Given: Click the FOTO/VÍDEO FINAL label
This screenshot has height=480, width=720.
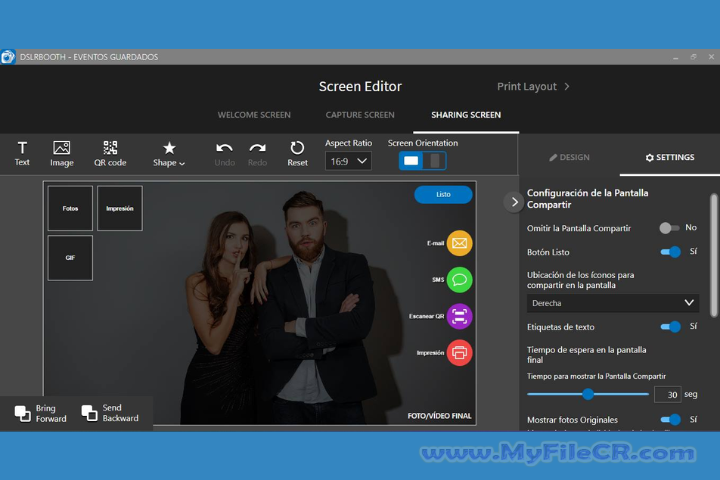Looking at the screenshot, I should click(439, 416).
